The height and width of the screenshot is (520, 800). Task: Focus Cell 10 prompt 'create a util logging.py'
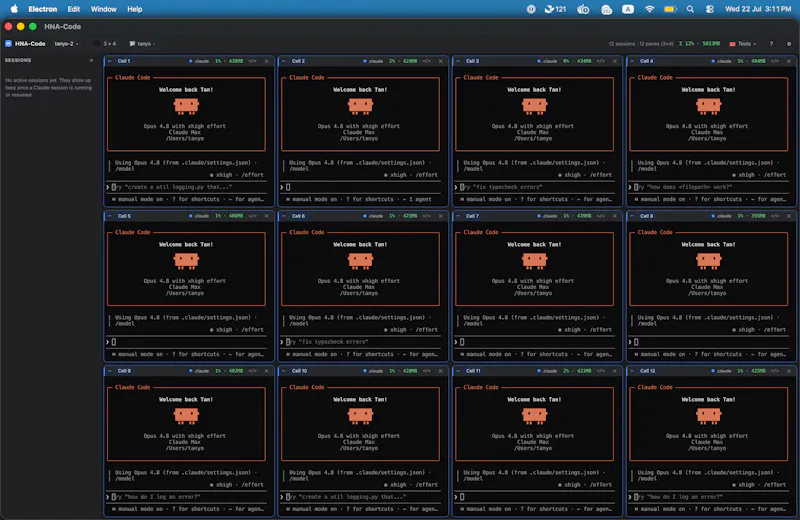[360, 497]
